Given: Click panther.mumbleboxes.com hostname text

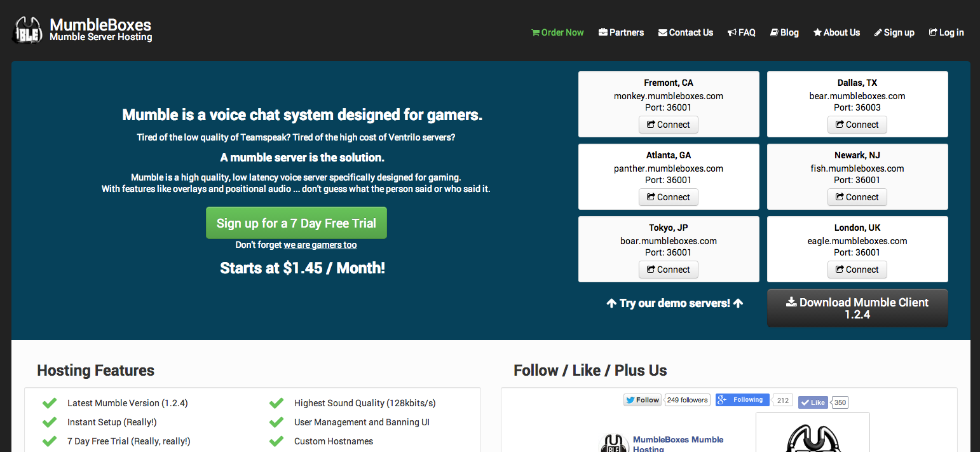Looking at the screenshot, I should [669, 168].
